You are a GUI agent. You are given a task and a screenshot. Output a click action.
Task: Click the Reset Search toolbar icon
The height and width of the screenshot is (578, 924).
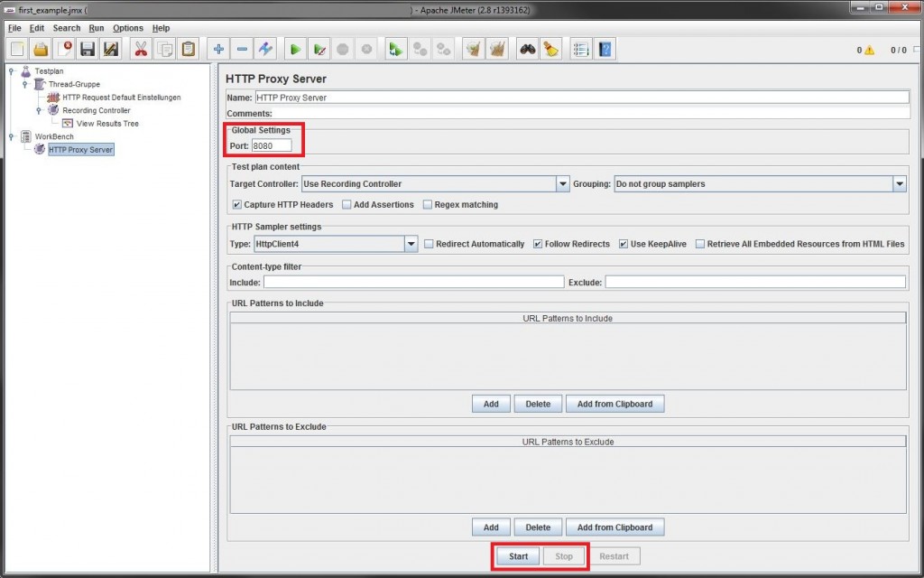coord(551,49)
